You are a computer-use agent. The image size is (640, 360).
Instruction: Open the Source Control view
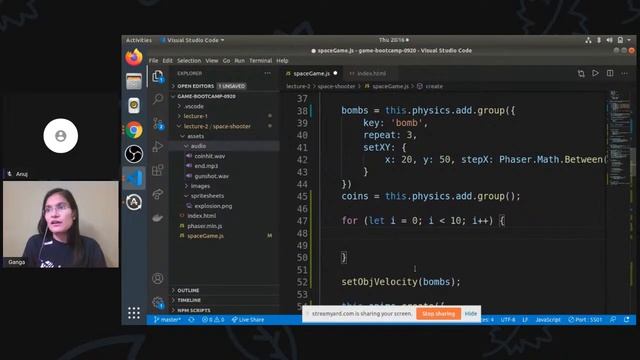158,123
